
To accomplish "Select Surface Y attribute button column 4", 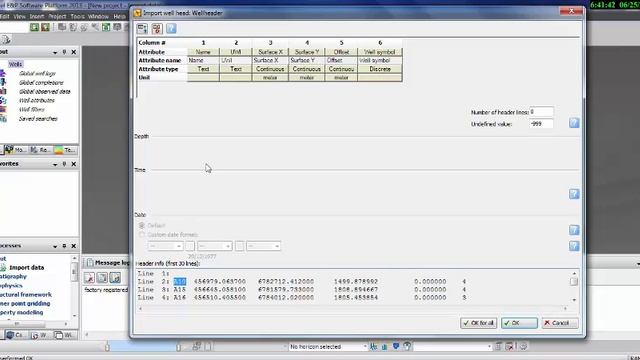I will (x=307, y=52).
